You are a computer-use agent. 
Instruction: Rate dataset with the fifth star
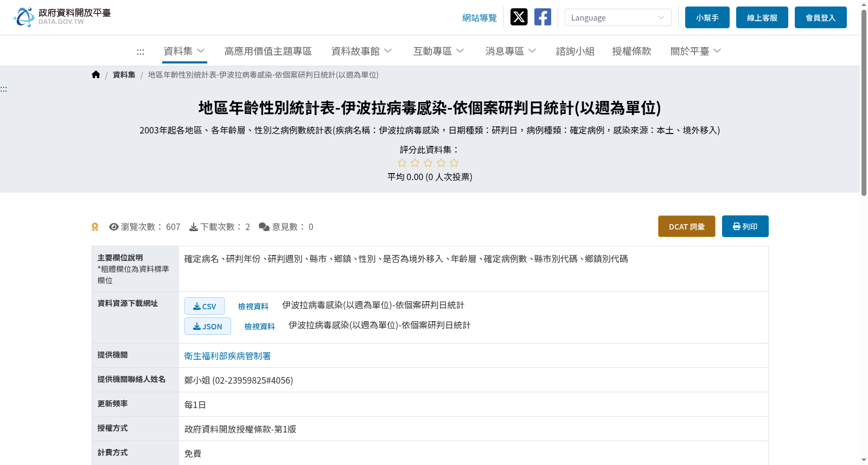(454, 163)
